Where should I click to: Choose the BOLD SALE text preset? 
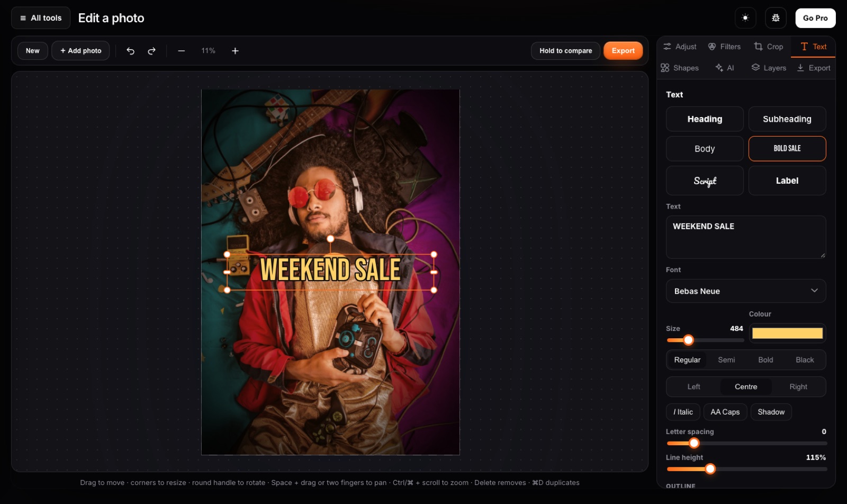click(787, 149)
